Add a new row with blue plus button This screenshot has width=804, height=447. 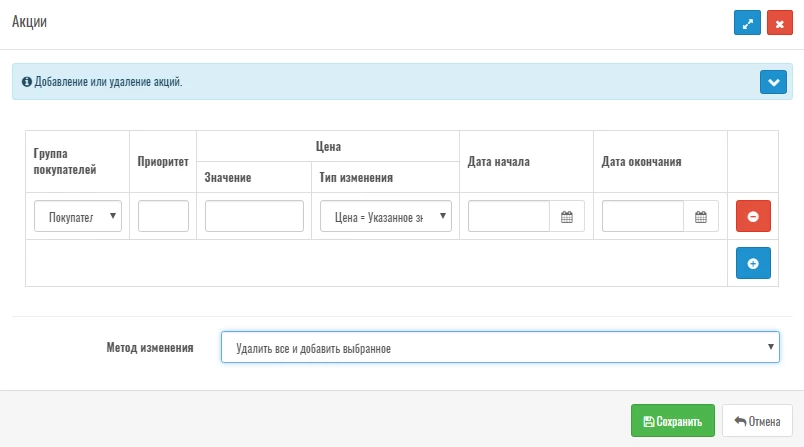click(753, 263)
